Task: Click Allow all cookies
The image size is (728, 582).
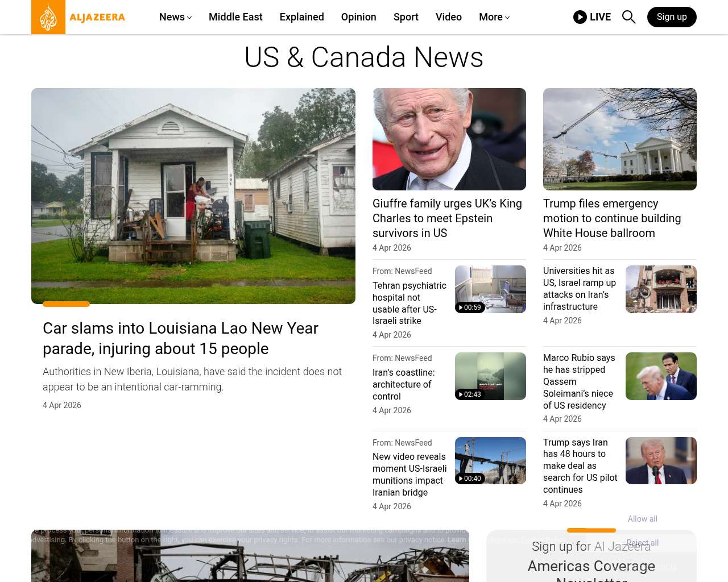Action: click(x=642, y=519)
